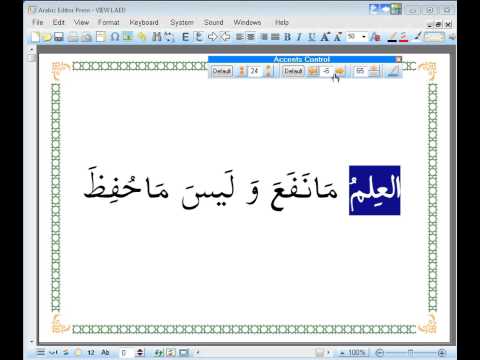The height and width of the screenshot is (360, 480).
Task: Click the accent offset field showing -6
Action: click(326, 71)
